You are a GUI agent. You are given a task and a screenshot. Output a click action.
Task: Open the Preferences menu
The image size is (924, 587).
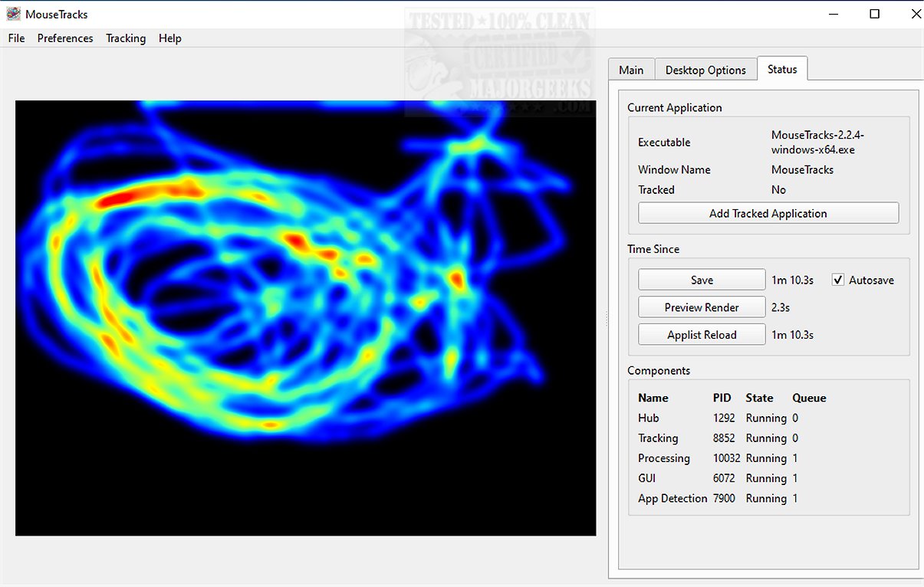[x=65, y=38]
